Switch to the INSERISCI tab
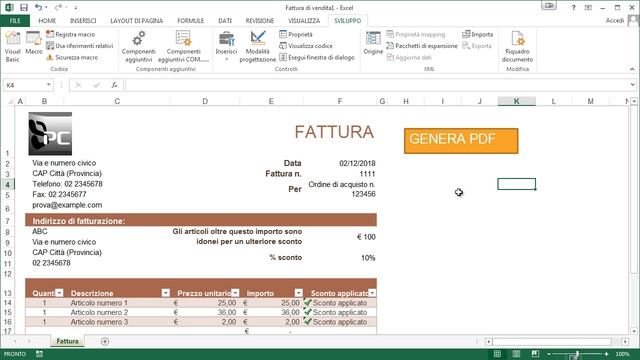This screenshot has height=360, width=640. [x=83, y=20]
